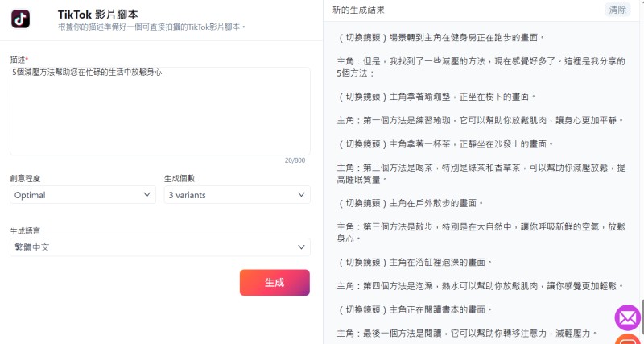The image size is (644, 344).
Task: Click the 生成 gradient button
Action: (x=275, y=283)
